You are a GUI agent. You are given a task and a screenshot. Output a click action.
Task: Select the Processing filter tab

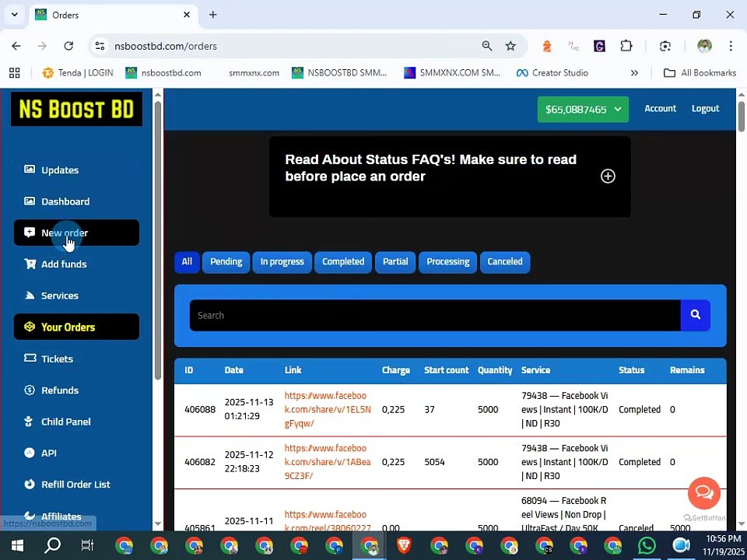tap(448, 262)
